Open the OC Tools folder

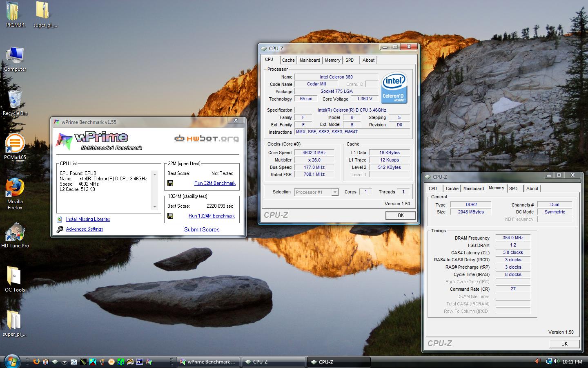click(15, 280)
